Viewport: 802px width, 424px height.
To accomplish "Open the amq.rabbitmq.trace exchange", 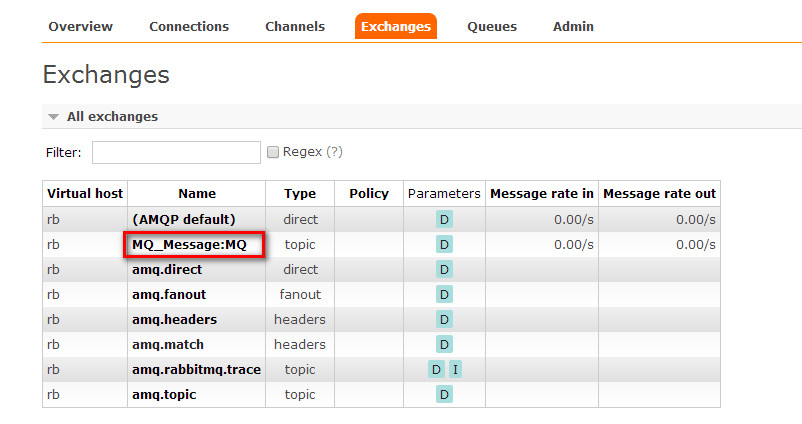I will [x=196, y=370].
